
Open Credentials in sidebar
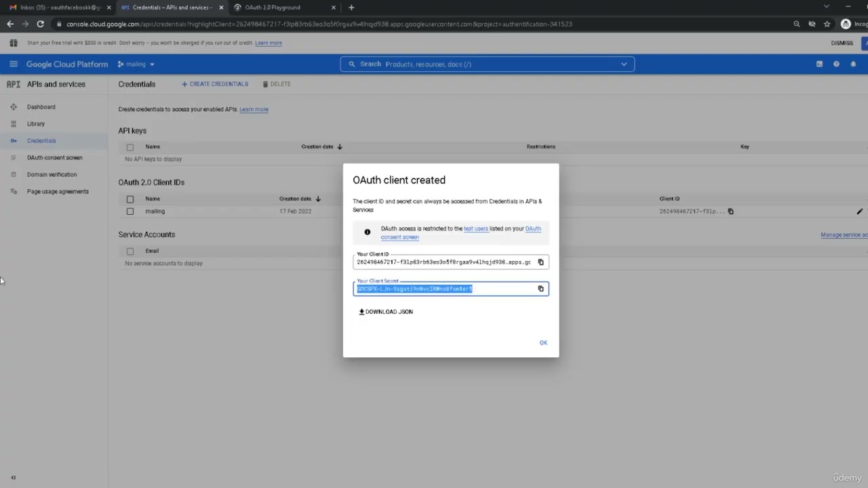[41, 141]
